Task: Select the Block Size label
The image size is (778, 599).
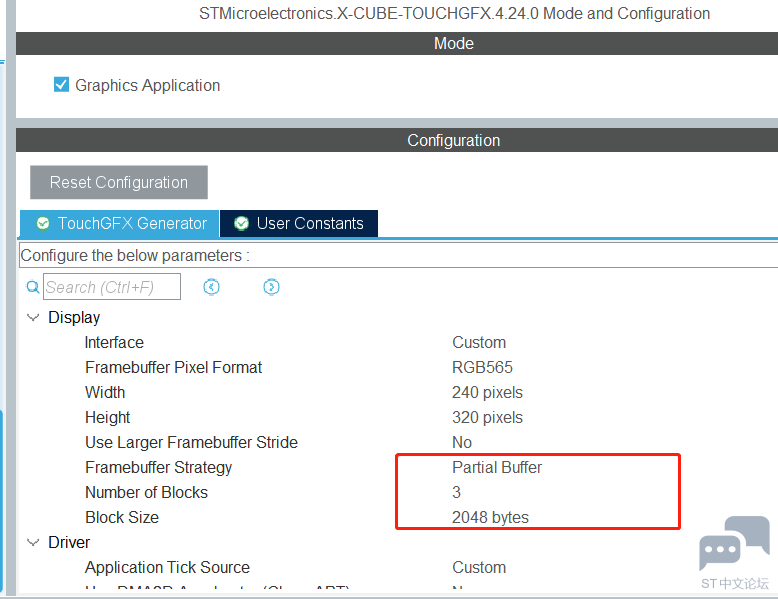Action: click(122, 517)
